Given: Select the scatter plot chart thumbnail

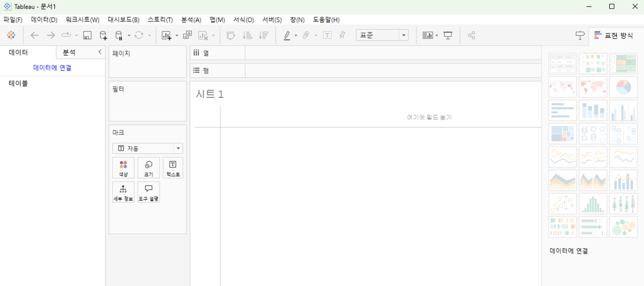Looking at the screenshot, I should tap(563, 204).
